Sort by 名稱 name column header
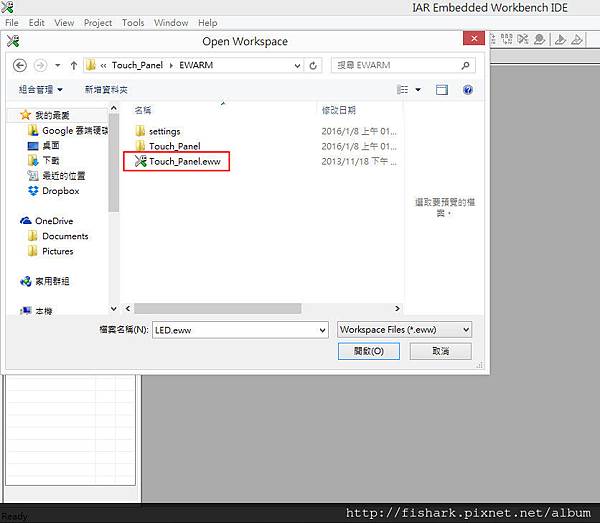The height and width of the screenshot is (523, 600). tap(143, 110)
